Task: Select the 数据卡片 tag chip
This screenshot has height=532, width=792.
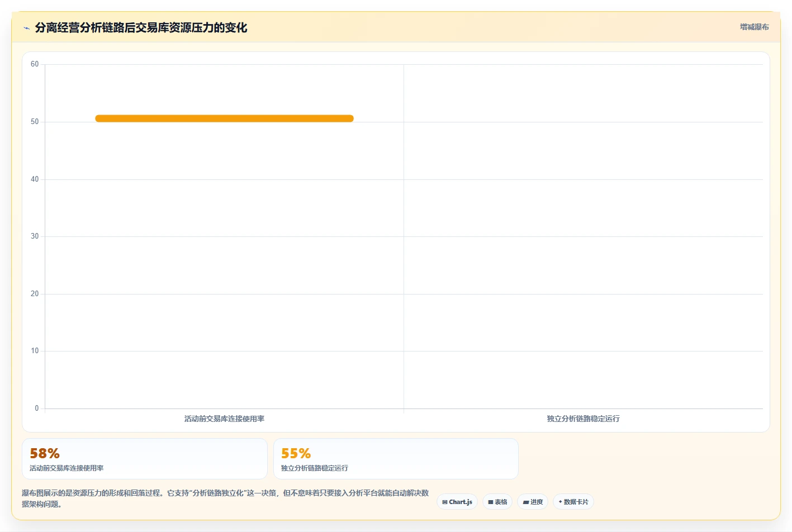Action: coord(573,502)
